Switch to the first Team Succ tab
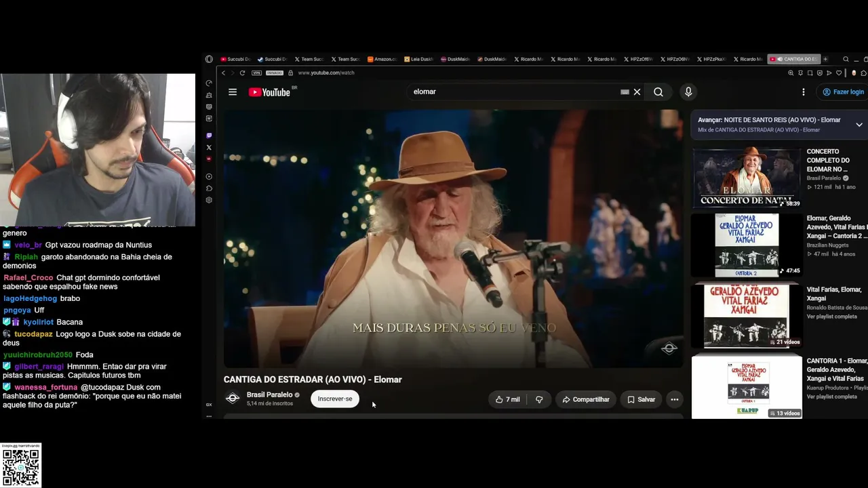Screen dimensions: 868x488 pyautogui.click(x=309, y=59)
